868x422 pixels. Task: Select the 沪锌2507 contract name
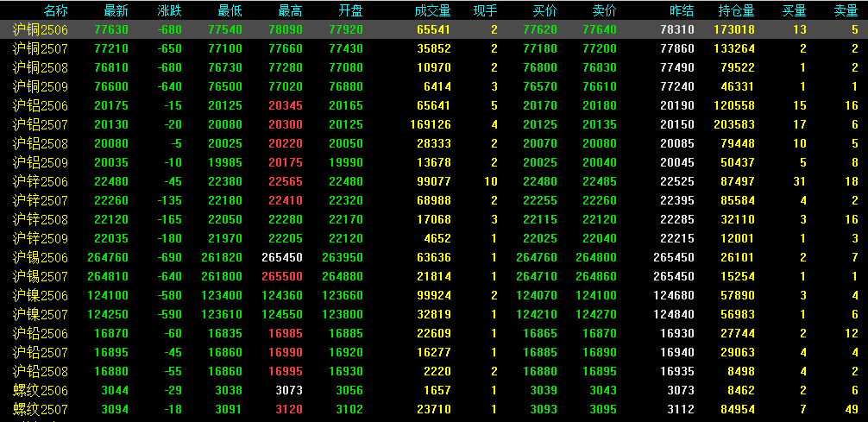point(41,200)
